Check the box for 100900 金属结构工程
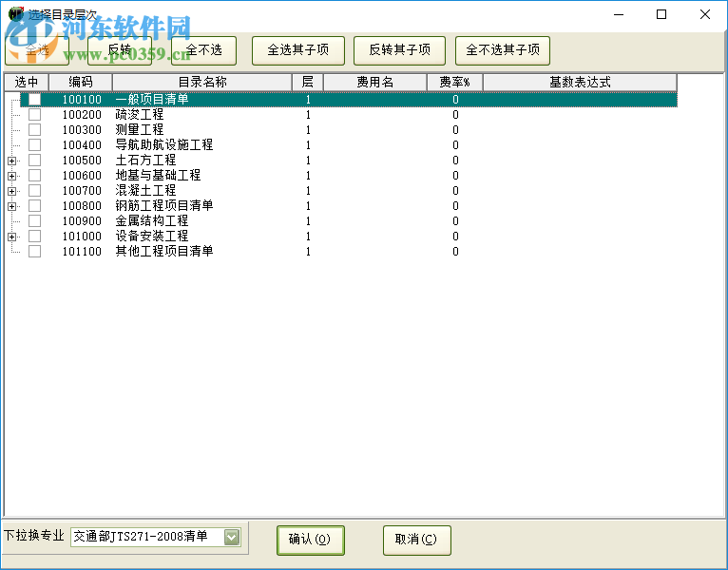 (34, 221)
